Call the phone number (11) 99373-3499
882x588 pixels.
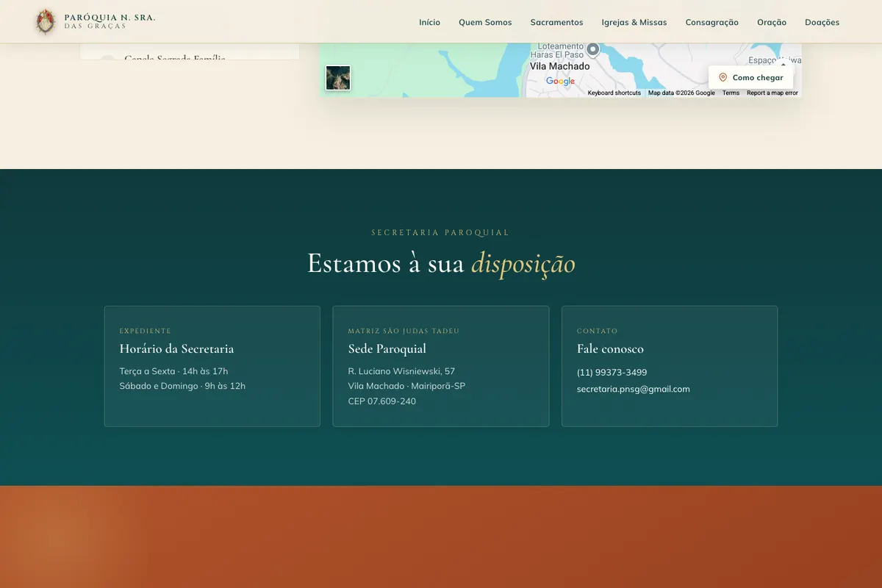[612, 373]
